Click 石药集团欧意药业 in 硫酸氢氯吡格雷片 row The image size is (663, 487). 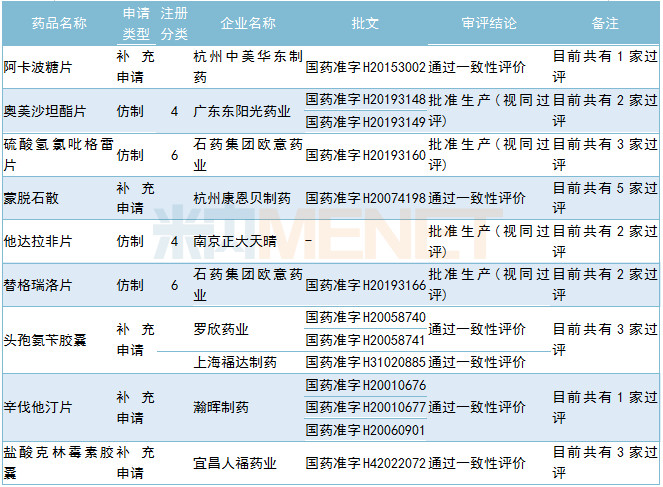coord(248,155)
